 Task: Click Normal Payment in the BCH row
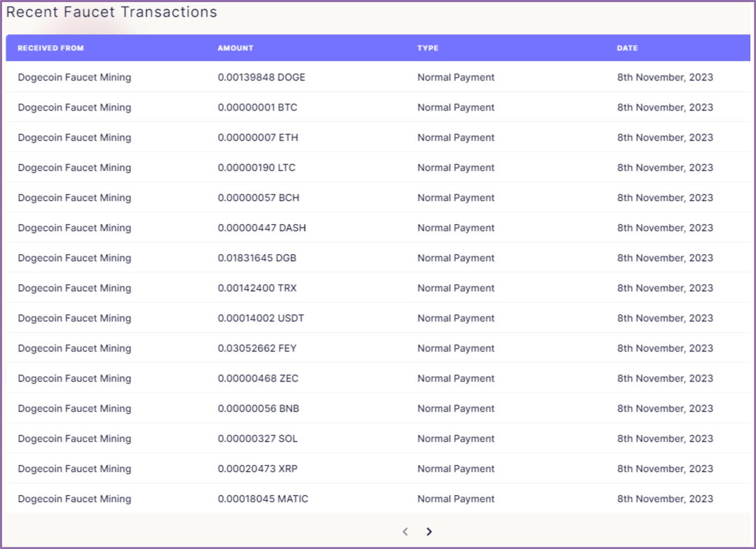(x=455, y=198)
